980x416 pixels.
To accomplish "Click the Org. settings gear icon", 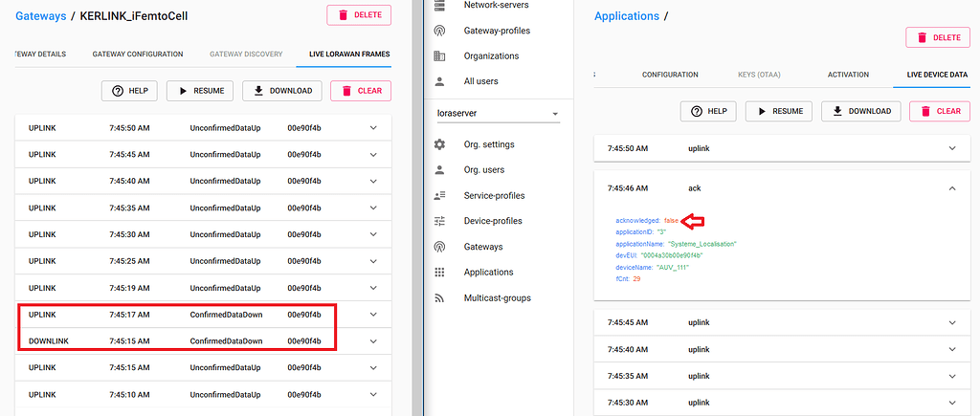I will pos(439,144).
